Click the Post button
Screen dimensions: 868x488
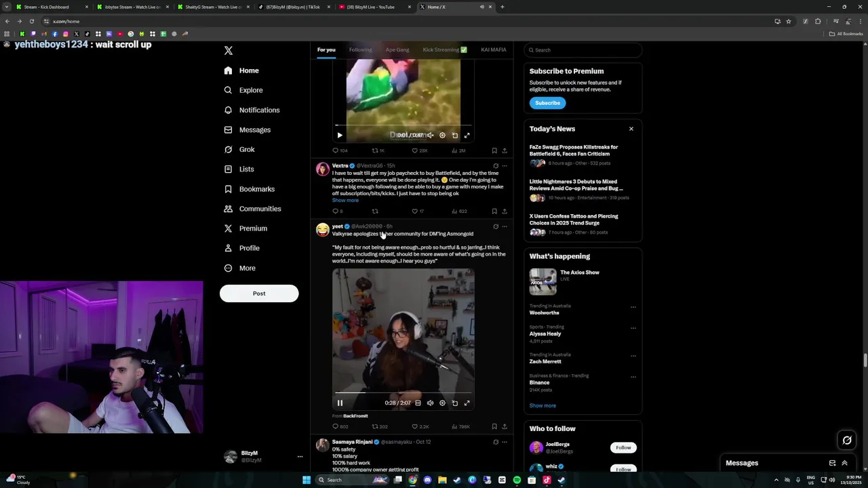coord(259,293)
